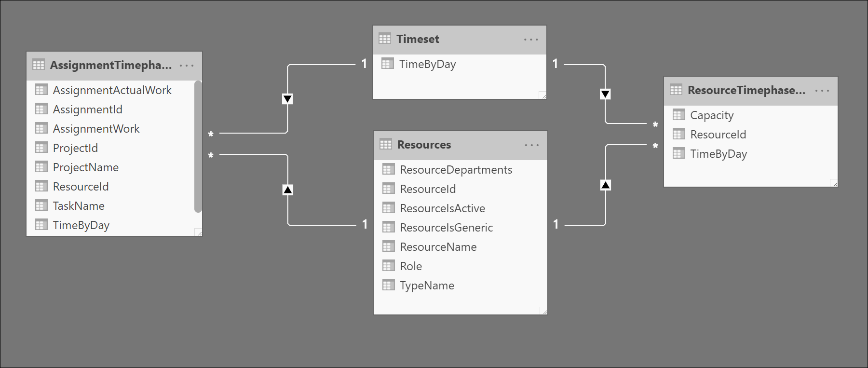
Task: Open the Timeset table options ellipsis
Action: (531, 40)
